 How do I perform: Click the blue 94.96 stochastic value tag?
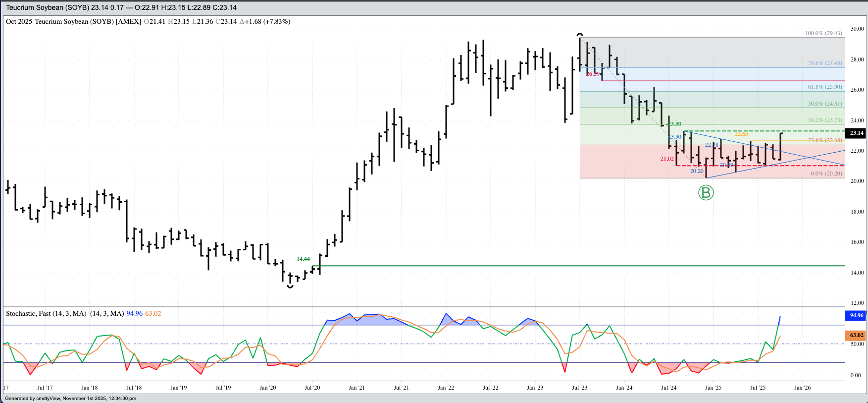tap(856, 315)
